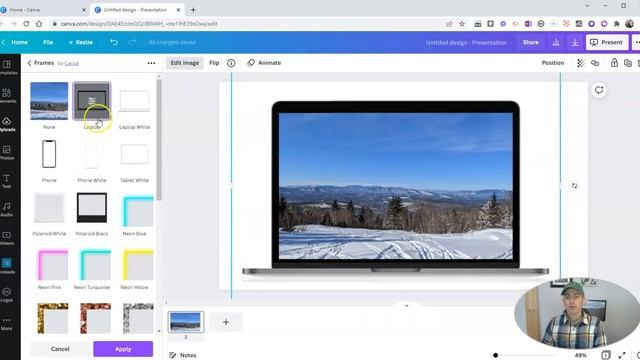Open the Templates sidebar tab
This screenshot has width=640, height=360.
click(7, 67)
